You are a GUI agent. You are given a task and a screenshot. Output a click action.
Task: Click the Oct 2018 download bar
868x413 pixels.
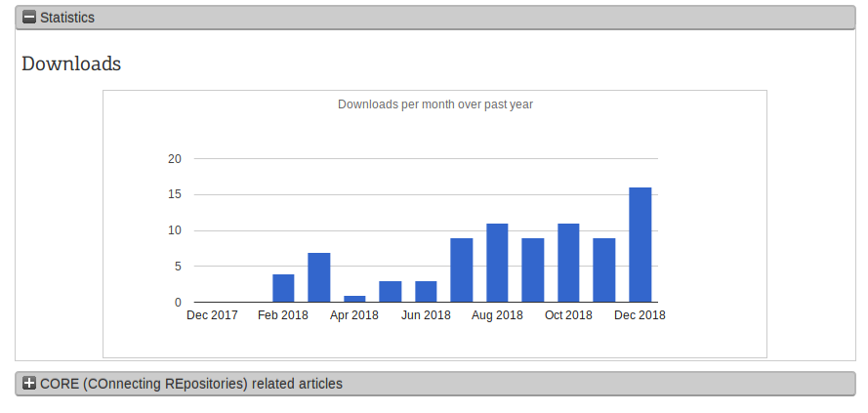coord(568,263)
